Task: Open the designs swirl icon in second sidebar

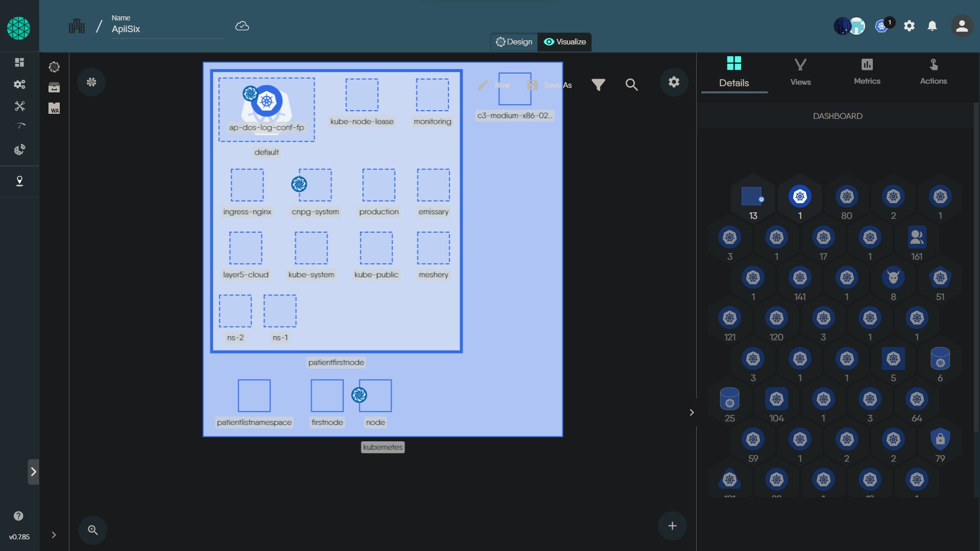Action: point(54,67)
